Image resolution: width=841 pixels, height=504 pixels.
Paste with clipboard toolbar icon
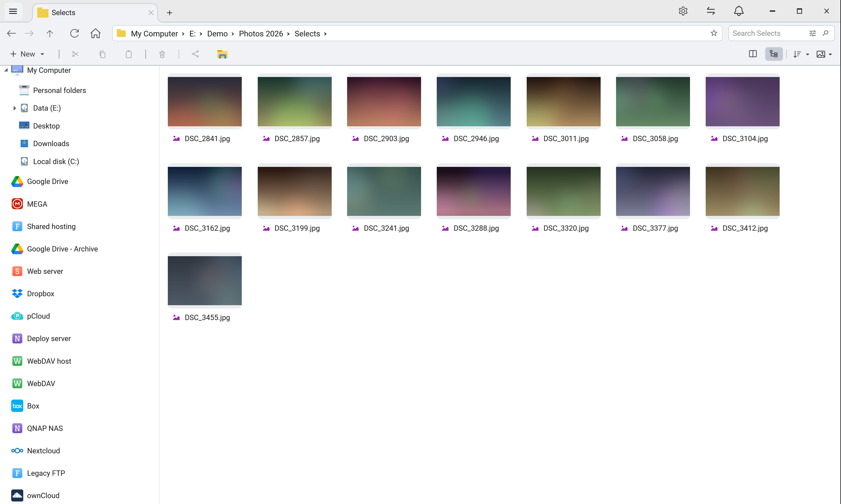128,54
